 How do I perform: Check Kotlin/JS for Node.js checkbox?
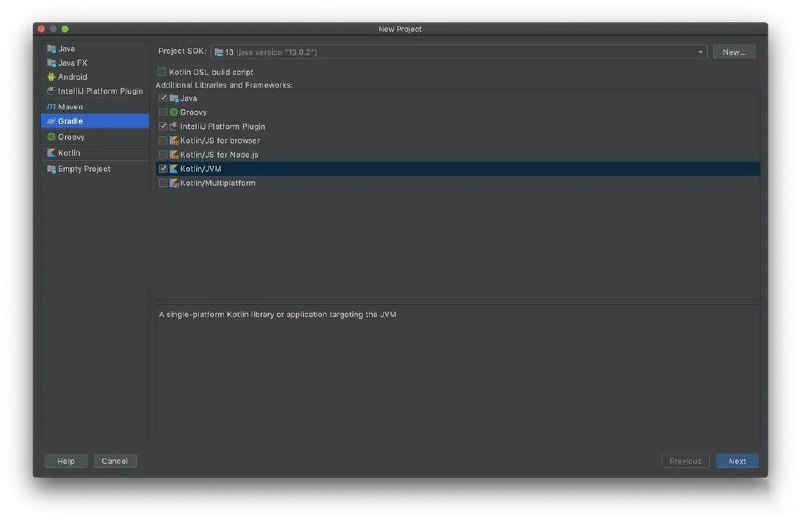pos(163,155)
